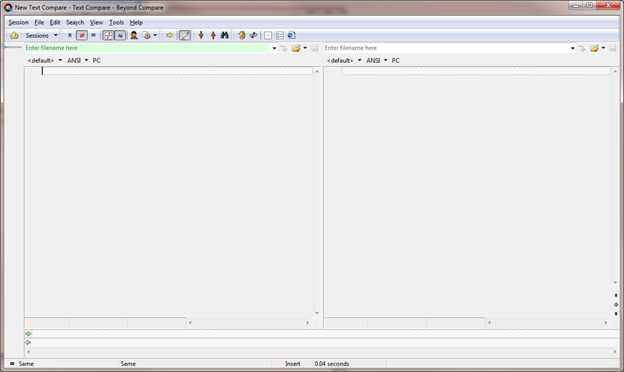Viewport: 624px width, 372px height.
Task: Open left <default> file format dropdown
Action: (45, 60)
